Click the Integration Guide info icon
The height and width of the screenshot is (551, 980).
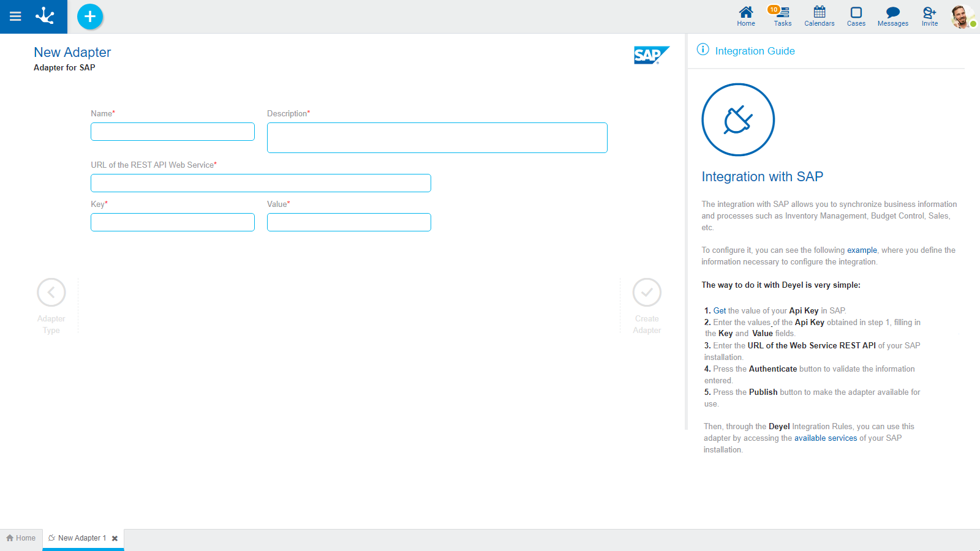point(703,50)
